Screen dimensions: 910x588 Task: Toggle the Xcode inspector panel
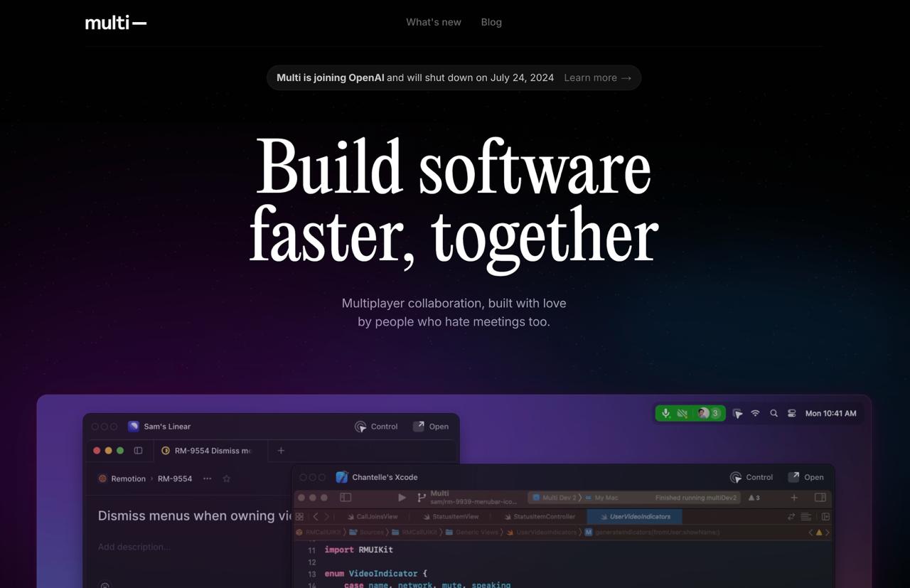pos(820,498)
